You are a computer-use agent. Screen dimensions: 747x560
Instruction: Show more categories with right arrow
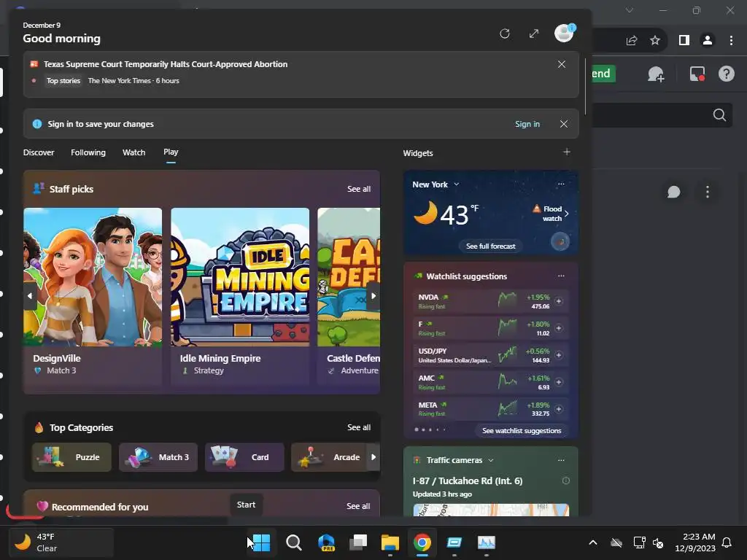point(373,457)
